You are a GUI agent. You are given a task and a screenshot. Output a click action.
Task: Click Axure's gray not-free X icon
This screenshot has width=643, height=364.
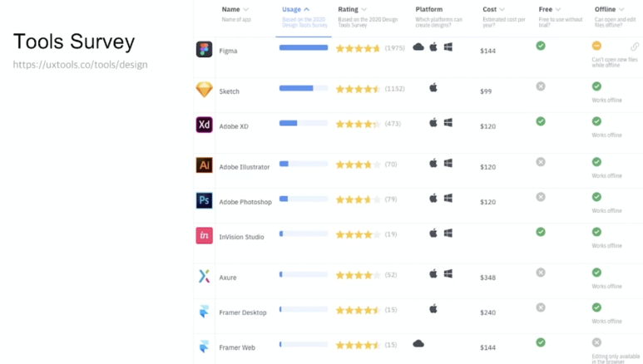pos(541,273)
